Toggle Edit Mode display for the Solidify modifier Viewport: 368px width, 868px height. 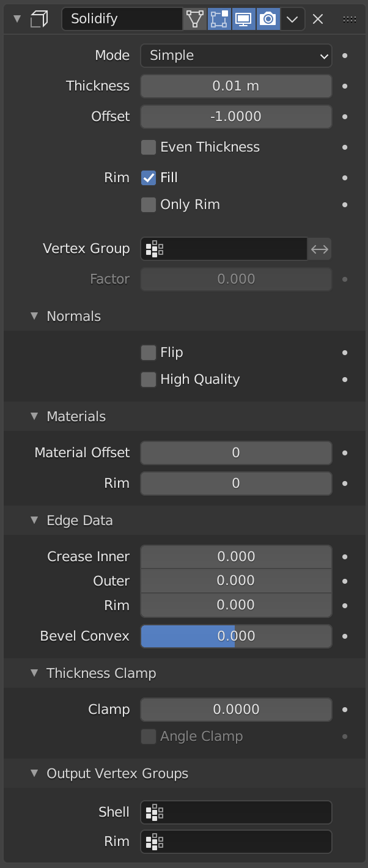coord(219,19)
